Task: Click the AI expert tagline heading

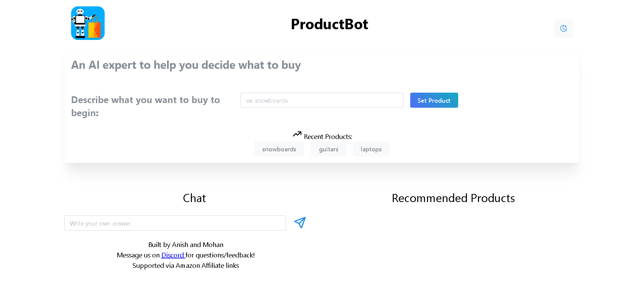Action: coord(186,65)
